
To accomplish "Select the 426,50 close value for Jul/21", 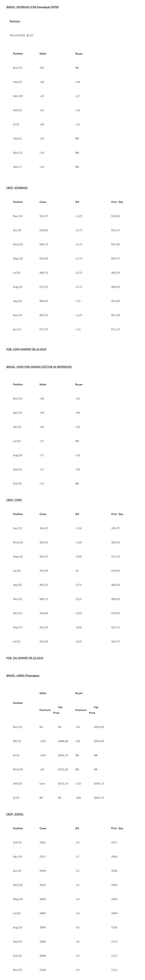I will 43,641.
